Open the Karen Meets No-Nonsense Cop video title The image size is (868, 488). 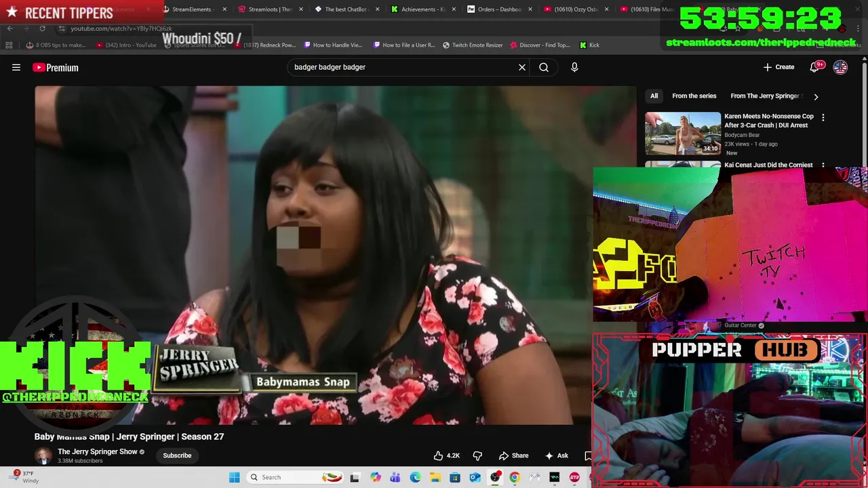coord(769,121)
